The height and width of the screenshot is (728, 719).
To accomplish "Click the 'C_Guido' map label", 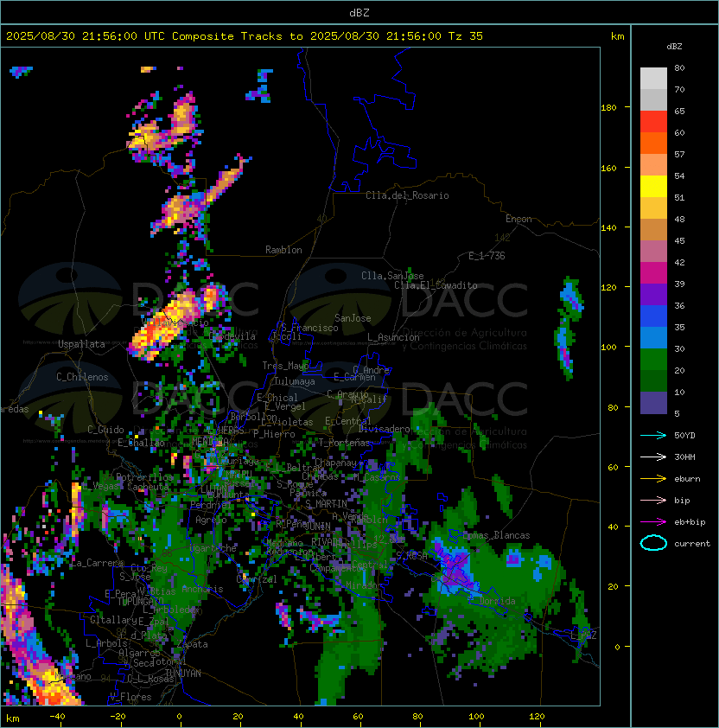I will tap(105, 430).
